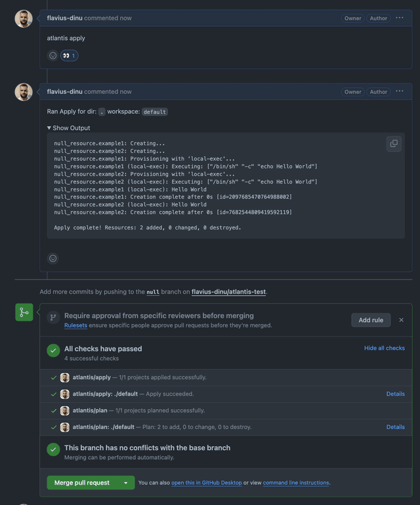Click 'atlantis/apply' check name text
Image resolution: width=420 pixels, height=505 pixels.
click(91, 378)
